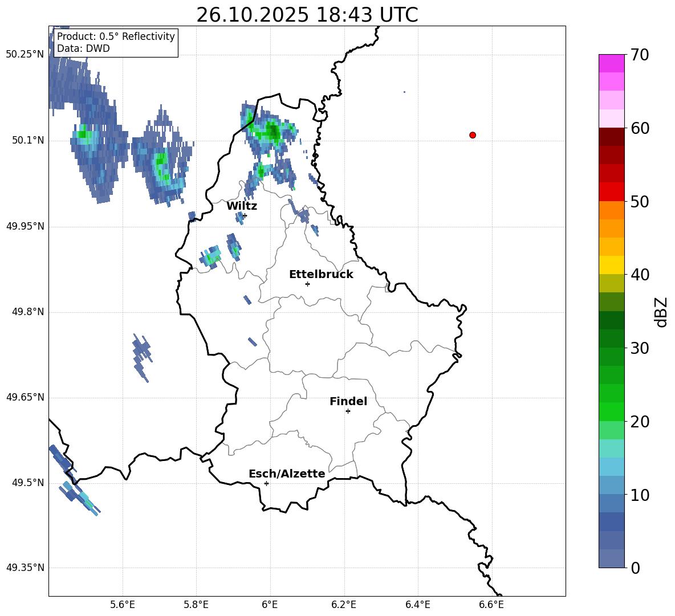Click the 6.4°E longitude label
The width and height of the screenshot is (675, 616).
pyautogui.click(x=417, y=605)
